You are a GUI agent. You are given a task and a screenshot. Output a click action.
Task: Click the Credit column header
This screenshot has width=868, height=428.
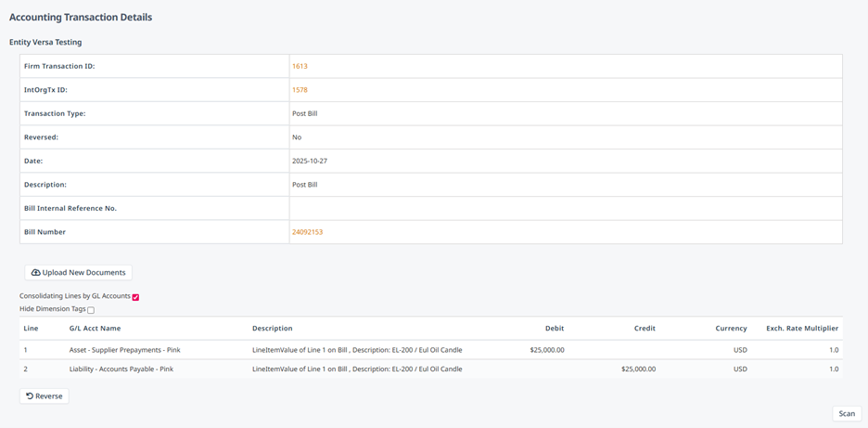tap(645, 329)
